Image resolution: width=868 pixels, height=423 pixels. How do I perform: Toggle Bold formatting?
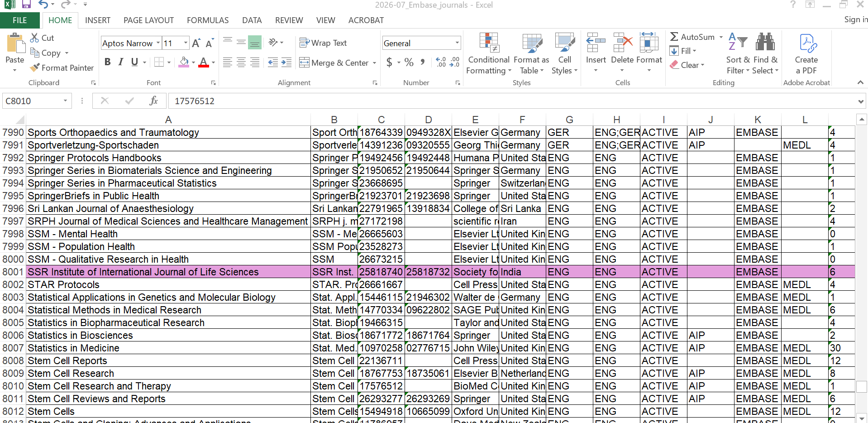pyautogui.click(x=107, y=62)
